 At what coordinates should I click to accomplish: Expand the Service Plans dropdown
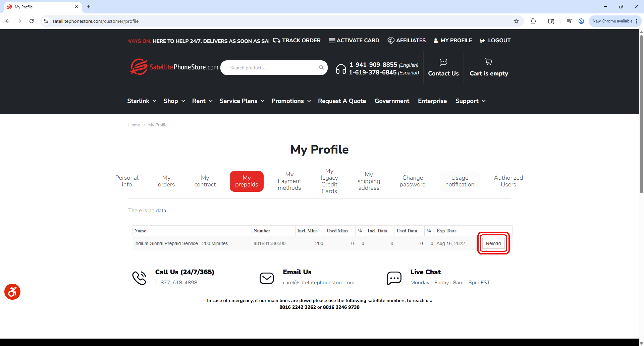click(242, 101)
